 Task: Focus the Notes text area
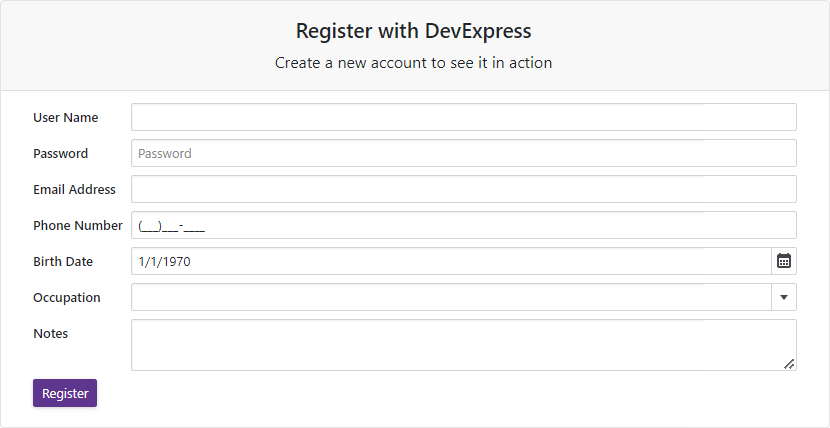tap(463, 344)
